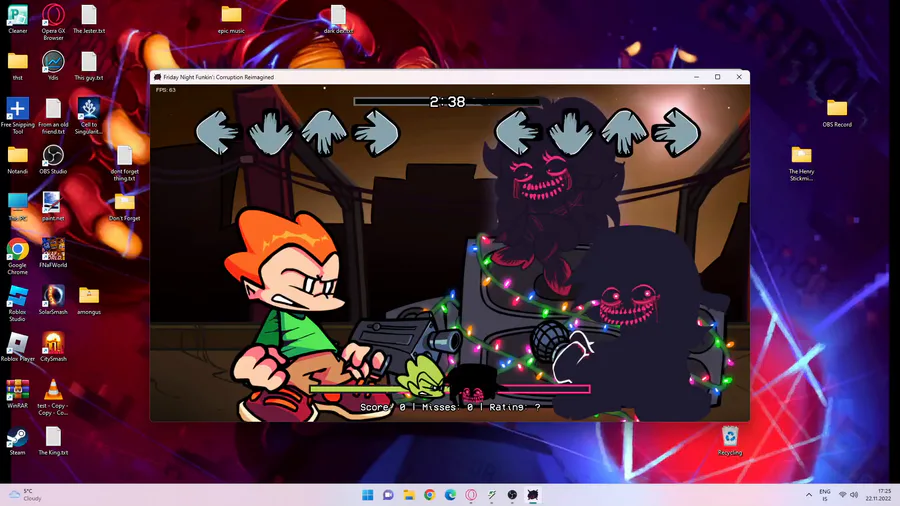Image resolution: width=900 pixels, height=506 pixels.
Task: Select The Jester.txt file on desktop
Action: coord(89,19)
